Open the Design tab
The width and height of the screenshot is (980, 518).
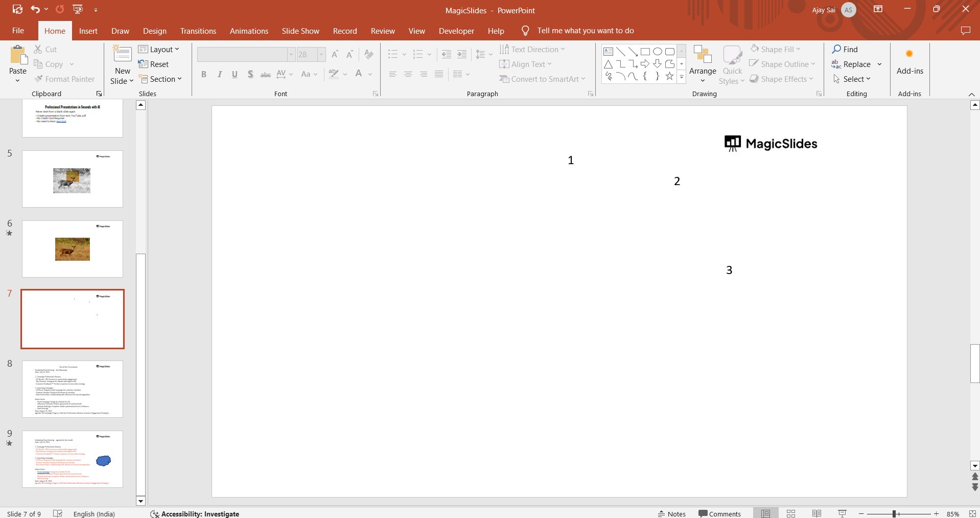[x=155, y=31]
